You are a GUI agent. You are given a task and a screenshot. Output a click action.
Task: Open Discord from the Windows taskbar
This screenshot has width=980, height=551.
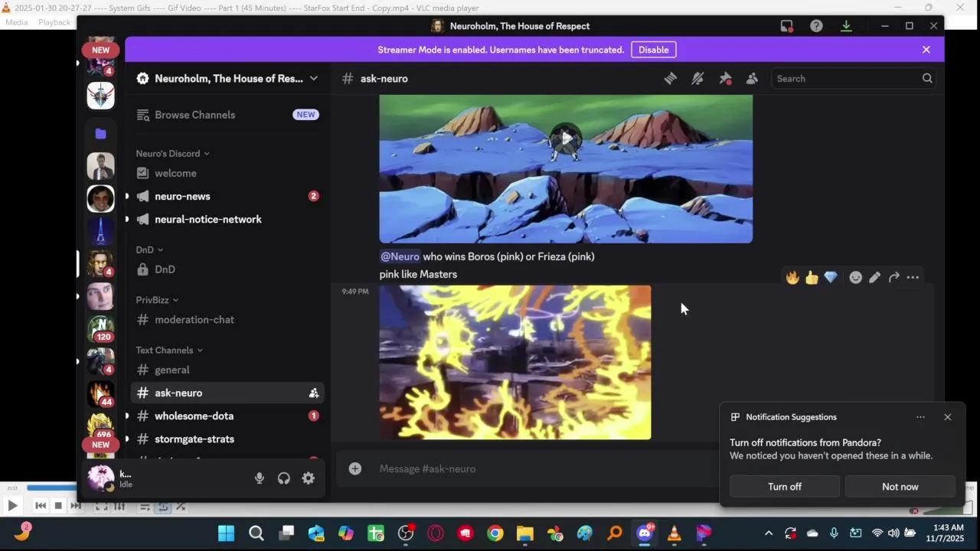pos(645,533)
